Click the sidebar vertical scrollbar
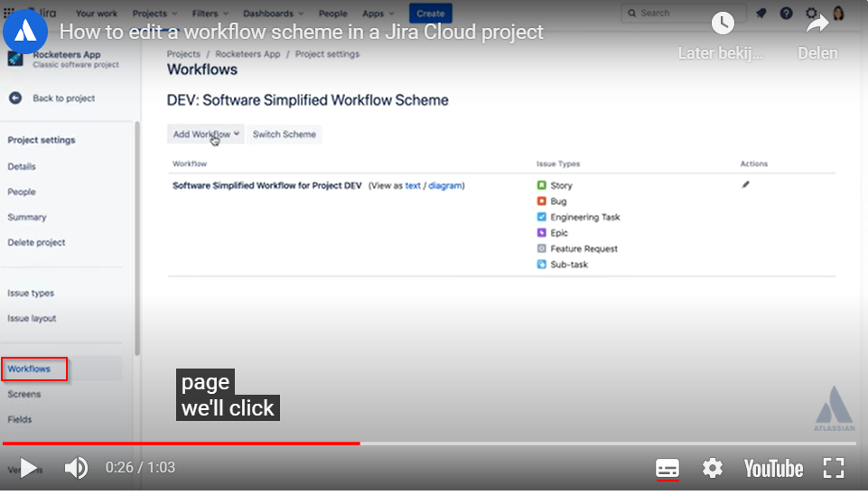Viewport: 868px width, 495px height. (x=137, y=238)
